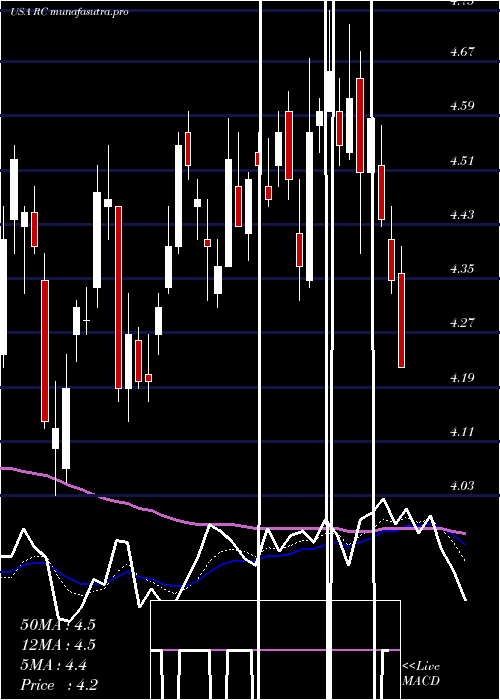Click the 4.67 price axis label
The width and height of the screenshot is (500, 700).
click(x=462, y=51)
